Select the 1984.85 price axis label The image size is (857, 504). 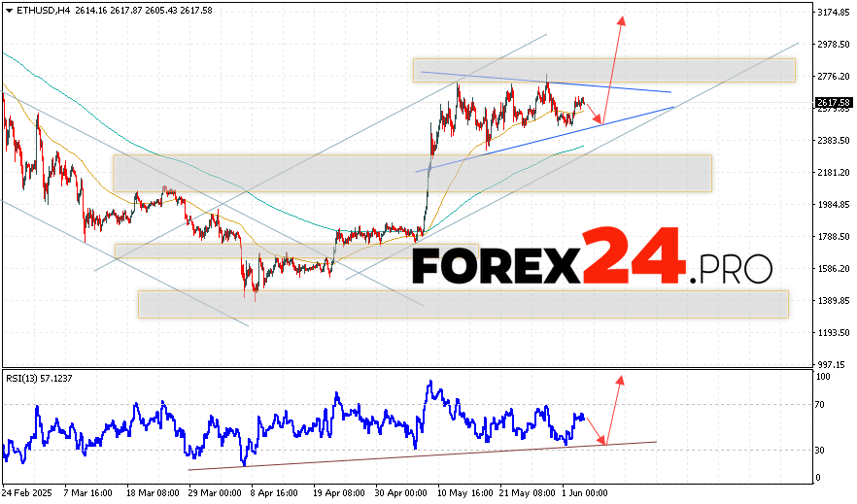click(834, 205)
